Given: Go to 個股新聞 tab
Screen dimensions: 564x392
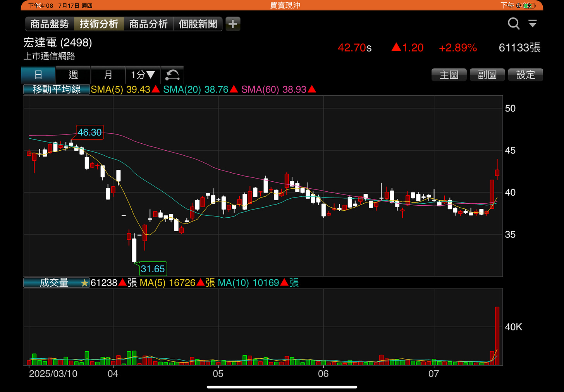Looking at the screenshot, I should coord(198,24).
